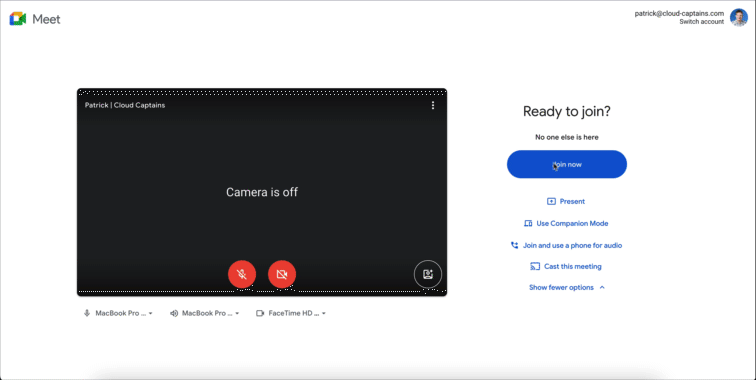The width and height of the screenshot is (756, 380).
Task: Click the Companion Mode devices icon
Action: (x=528, y=223)
